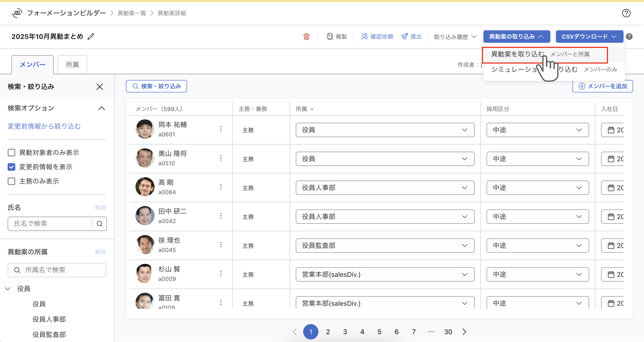
Task: Click the 複製 duplicate icon
Action: click(x=330, y=36)
